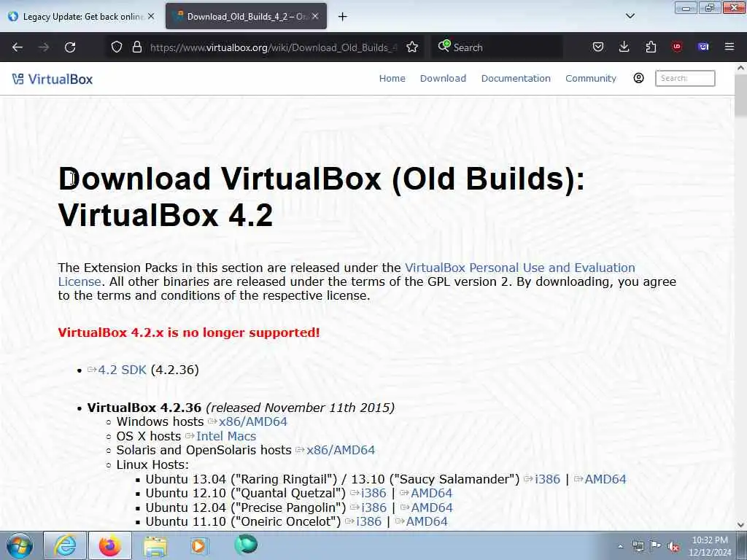Click the muted volume tray icon
This screenshot has height=560, width=747.
(673, 547)
